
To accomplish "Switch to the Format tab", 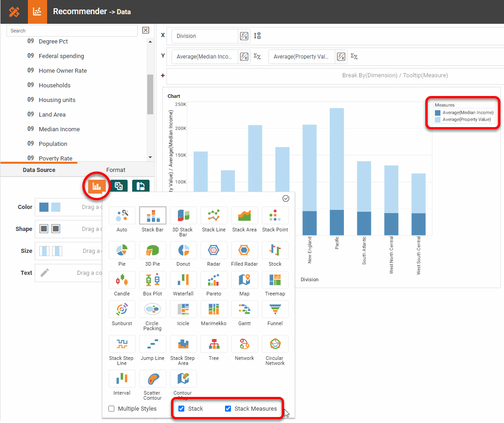I will click(116, 170).
